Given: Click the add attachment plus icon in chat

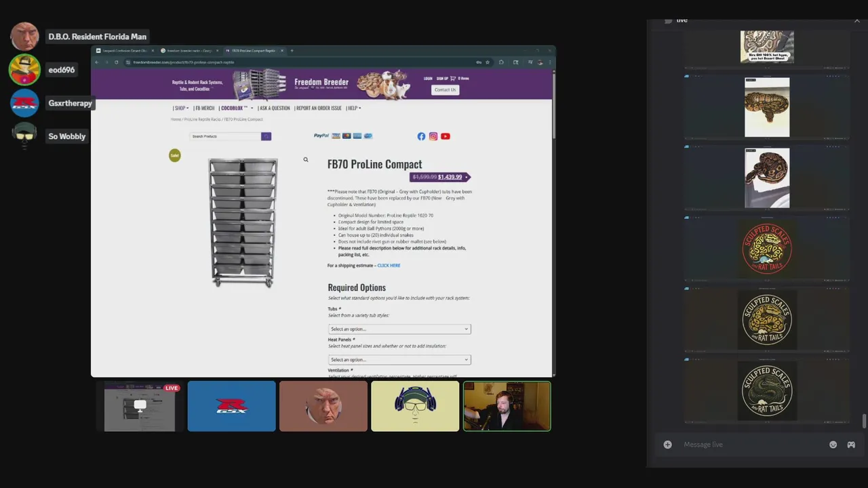Looking at the screenshot, I should [x=668, y=445].
